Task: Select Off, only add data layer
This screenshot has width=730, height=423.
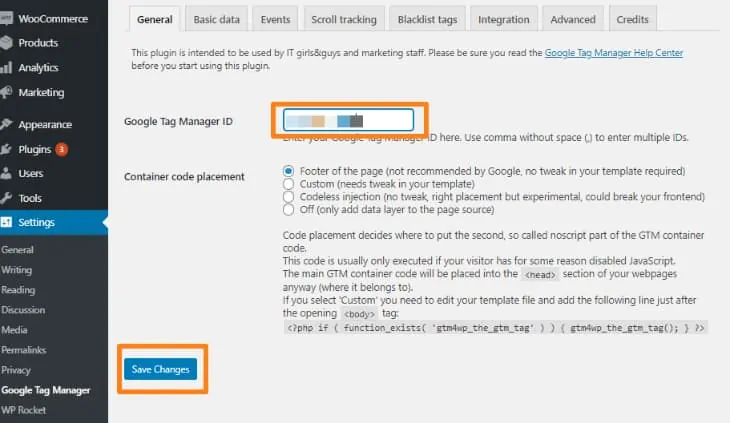Action: tap(289, 210)
